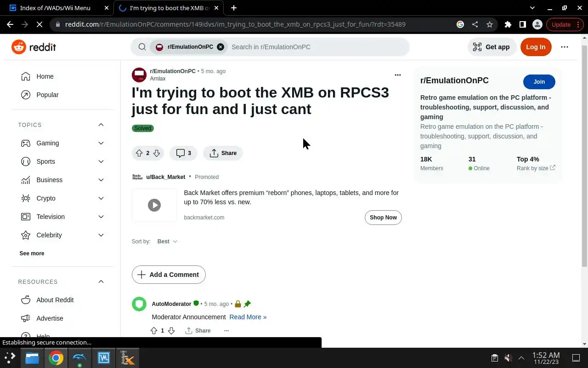The width and height of the screenshot is (588, 368).
Task: Upvote the main post
Action: coord(139,153)
